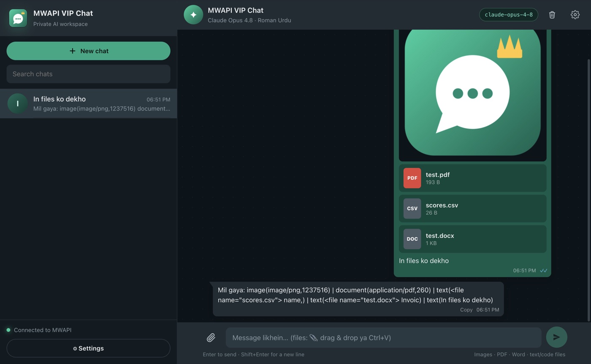Open settings gear icon in header
591x364 pixels.
pyautogui.click(x=575, y=15)
